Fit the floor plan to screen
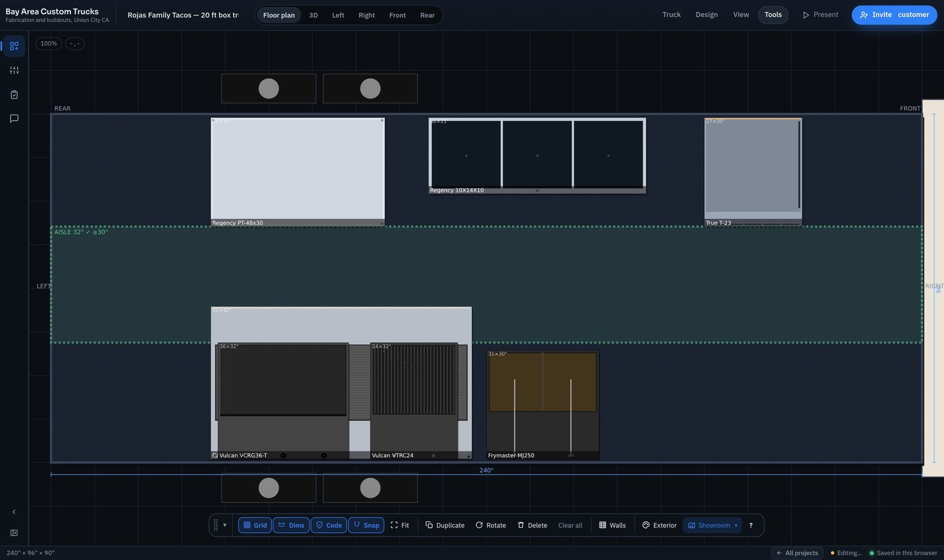944x560 pixels. click(399, 525)
